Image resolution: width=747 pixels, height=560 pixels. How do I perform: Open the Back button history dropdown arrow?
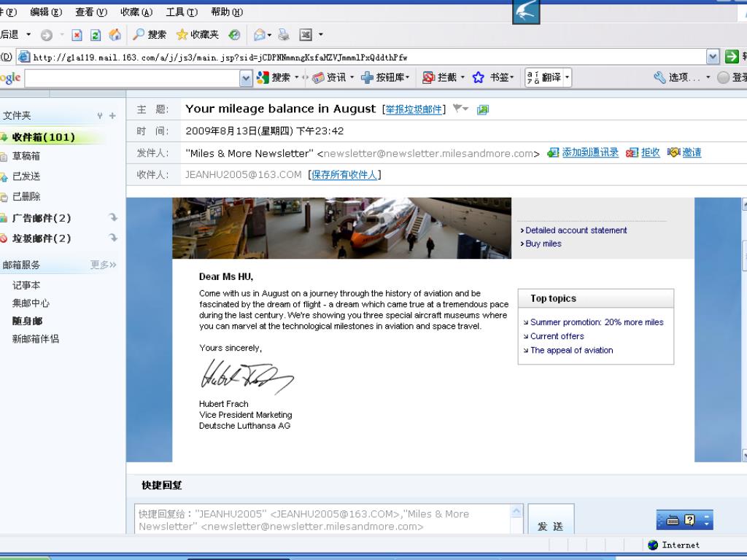(28, 34)
